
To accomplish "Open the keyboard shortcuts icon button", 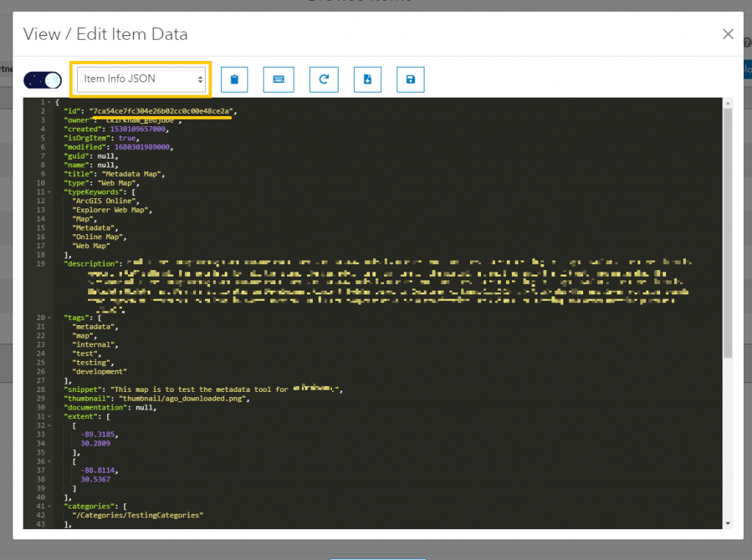I will (x=278, y=79).
